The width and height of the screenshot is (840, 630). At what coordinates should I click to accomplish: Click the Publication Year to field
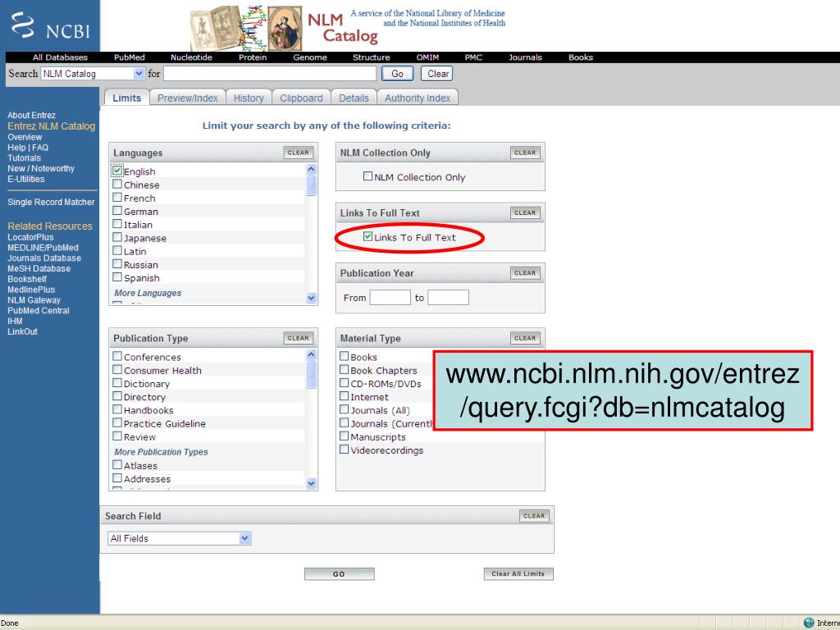[x=449, y=297]
